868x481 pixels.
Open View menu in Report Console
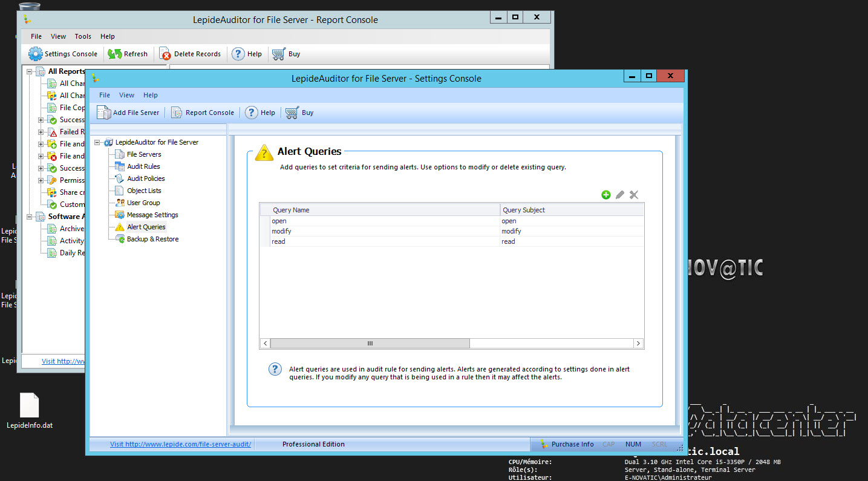point(59,36)
